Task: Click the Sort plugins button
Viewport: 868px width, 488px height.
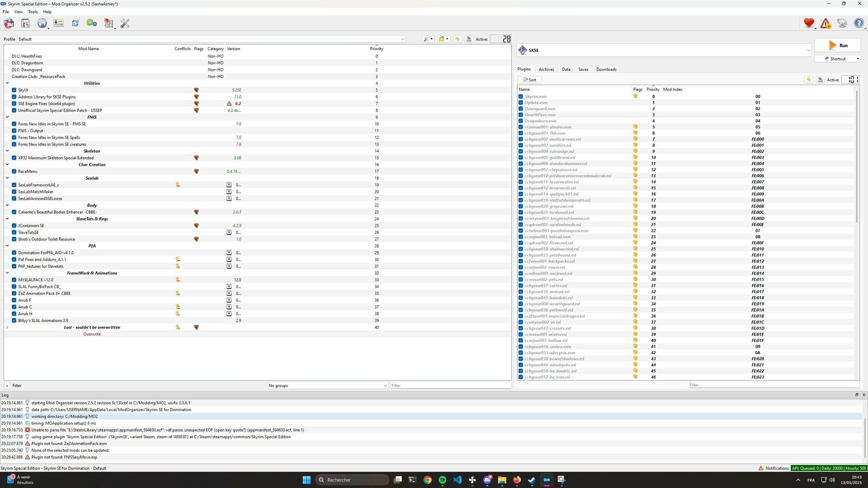Action: [529, 80]
